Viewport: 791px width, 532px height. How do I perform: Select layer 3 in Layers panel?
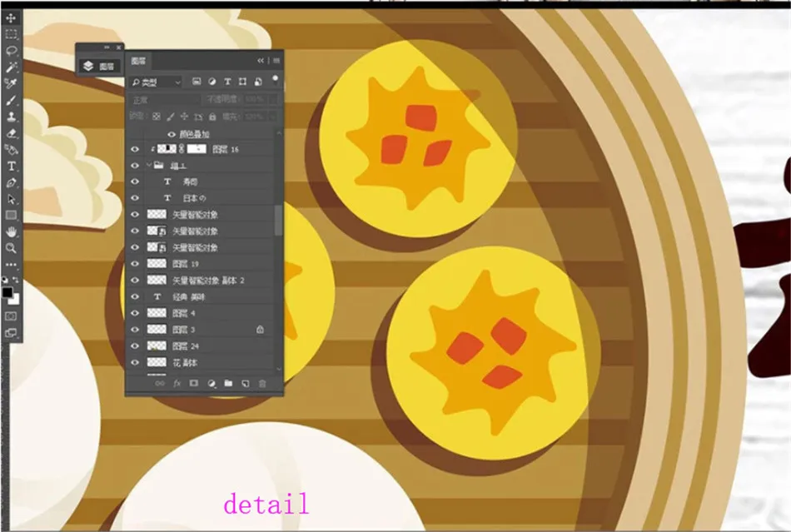point(200,330)
